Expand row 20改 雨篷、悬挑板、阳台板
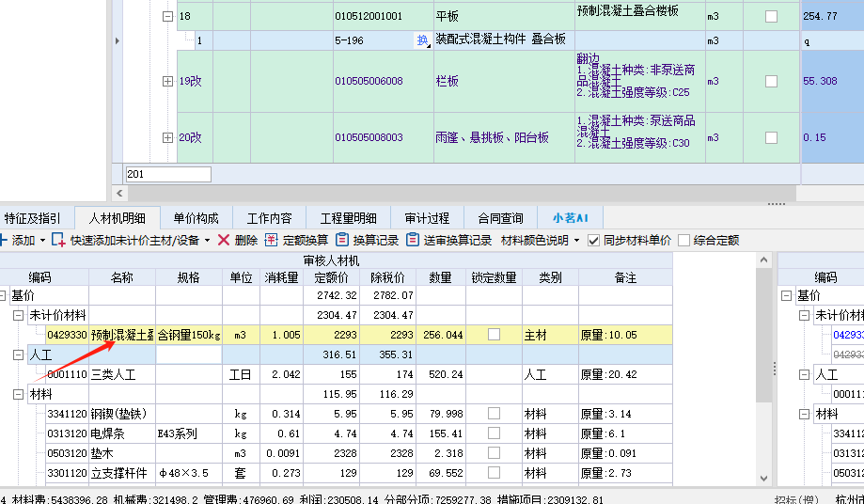 click(167, 137)
